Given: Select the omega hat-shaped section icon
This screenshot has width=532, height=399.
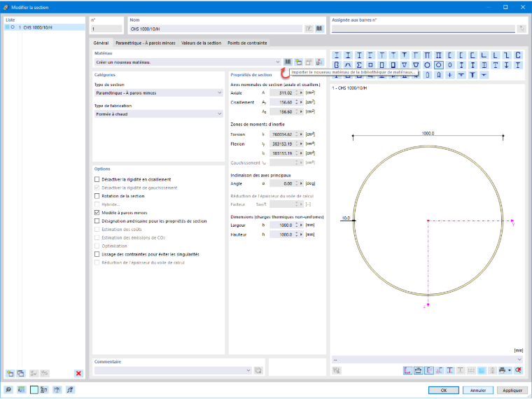Looking at the screenshot, I should pos(348,65).
